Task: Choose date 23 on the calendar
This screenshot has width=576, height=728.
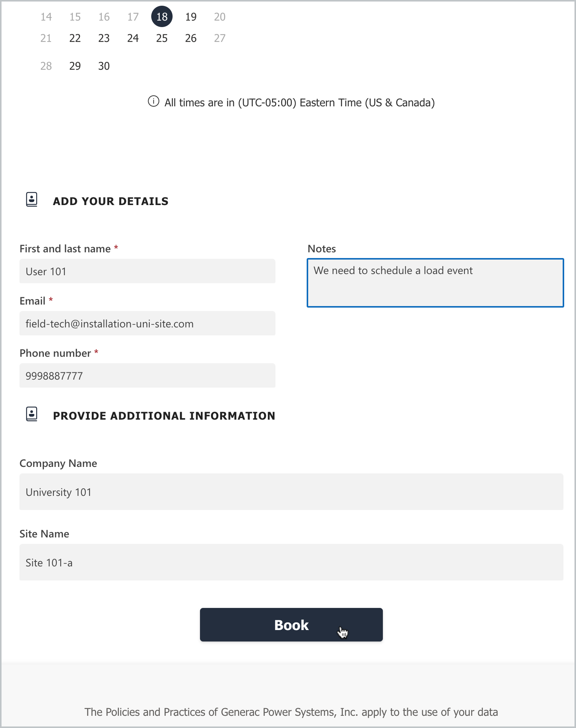Action: click(x=103, y=38)
